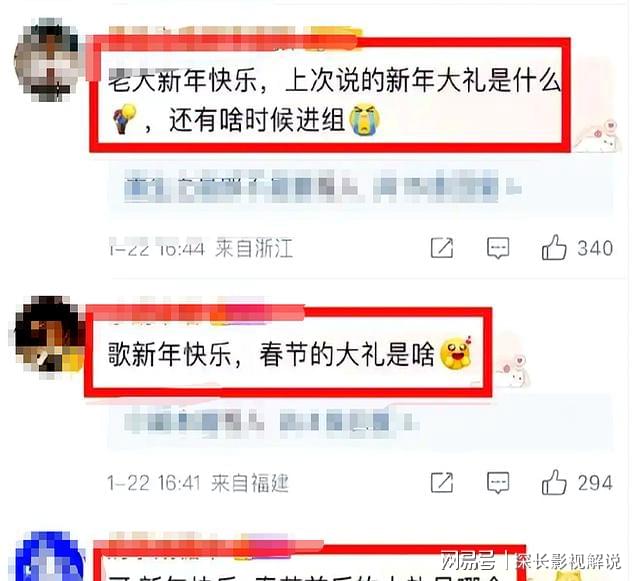Click the crying emoji in first comment
640x581 pixels.
pos(364,120)
